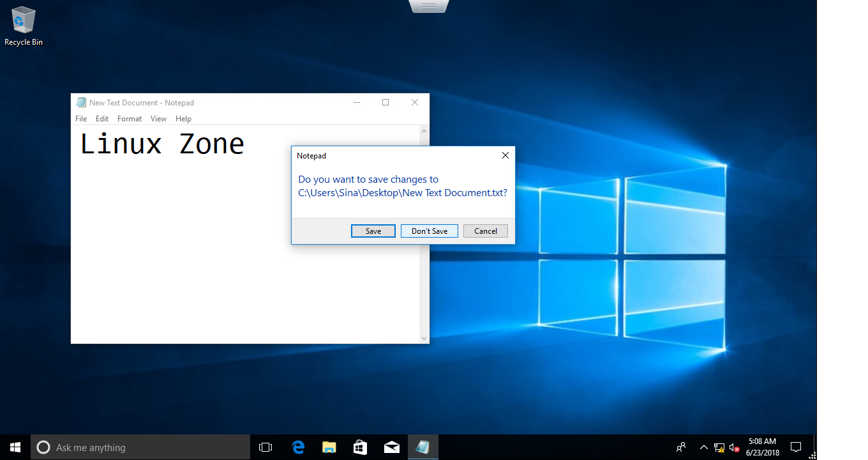Open File Explorer from the taskbar
This screenshot has width=868, height=460.
(329, 447)
